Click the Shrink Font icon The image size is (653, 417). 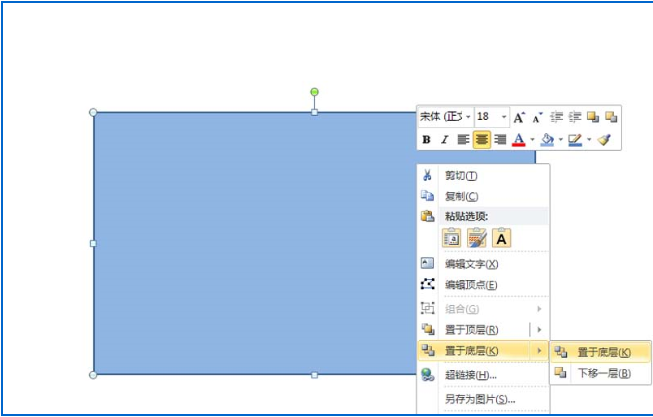point(537,118)
